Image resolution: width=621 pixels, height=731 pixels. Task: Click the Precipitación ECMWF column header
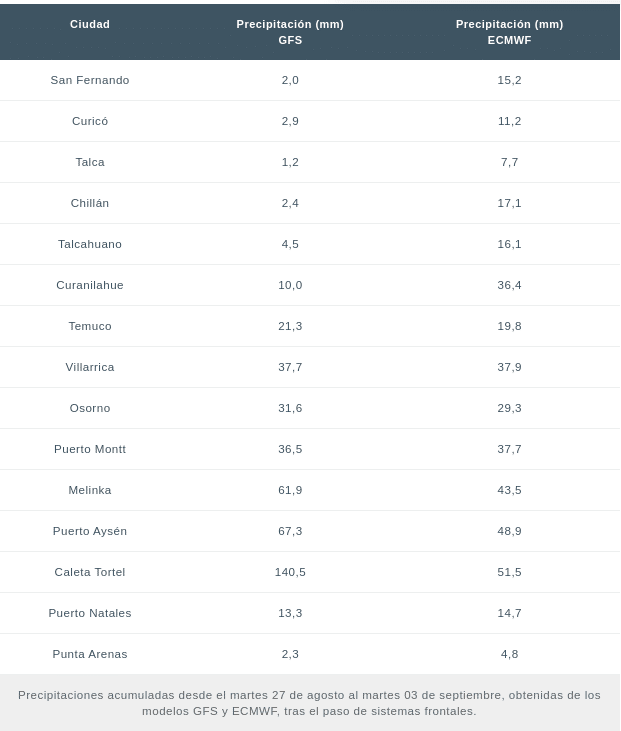coord(509,32)
